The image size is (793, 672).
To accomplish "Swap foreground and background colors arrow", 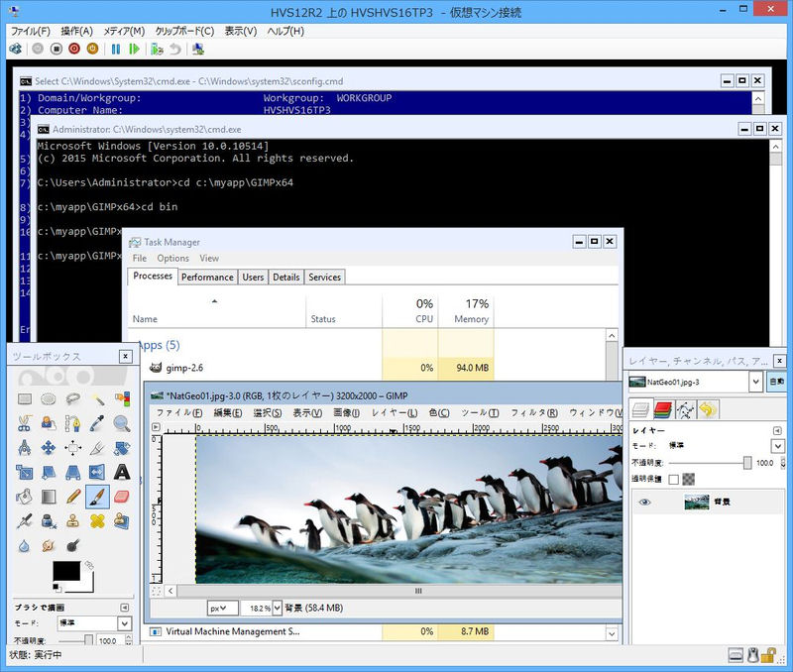I will pos(89,564).
